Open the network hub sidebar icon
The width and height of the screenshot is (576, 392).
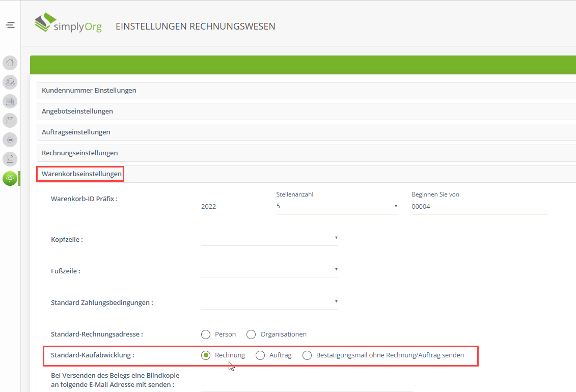(x=10, y=139)
